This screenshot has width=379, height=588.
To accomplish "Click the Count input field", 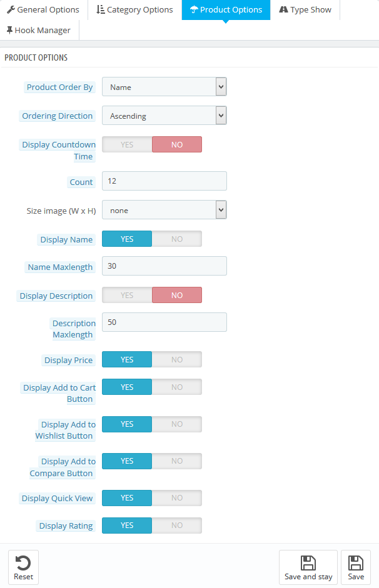I will coord(164,181).
